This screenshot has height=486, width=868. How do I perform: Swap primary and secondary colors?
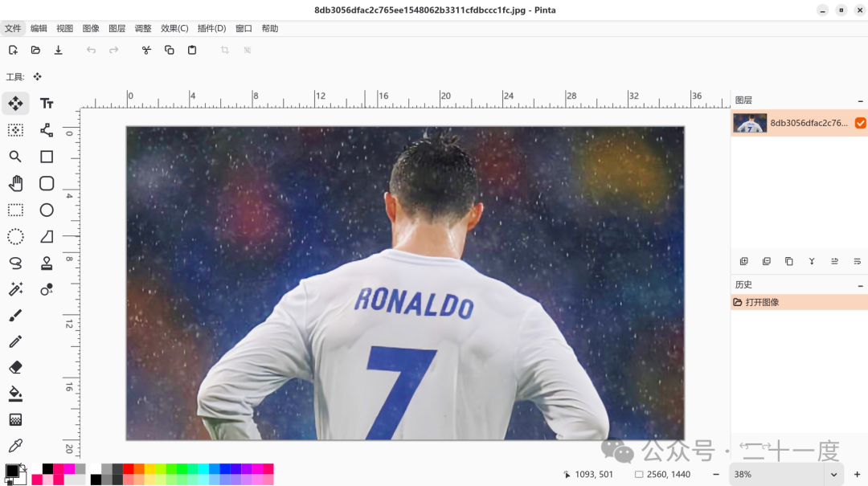tap(23, 468)
